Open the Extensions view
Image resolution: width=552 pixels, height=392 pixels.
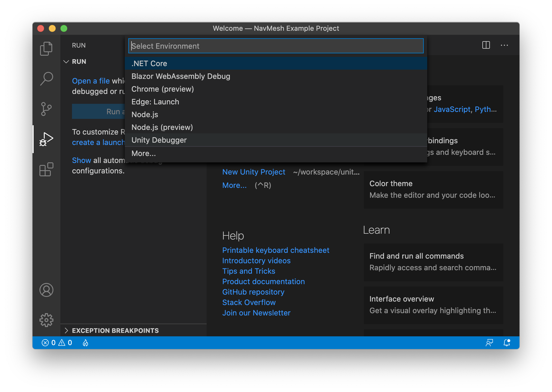pyautogui.click(x=46, y=170)
